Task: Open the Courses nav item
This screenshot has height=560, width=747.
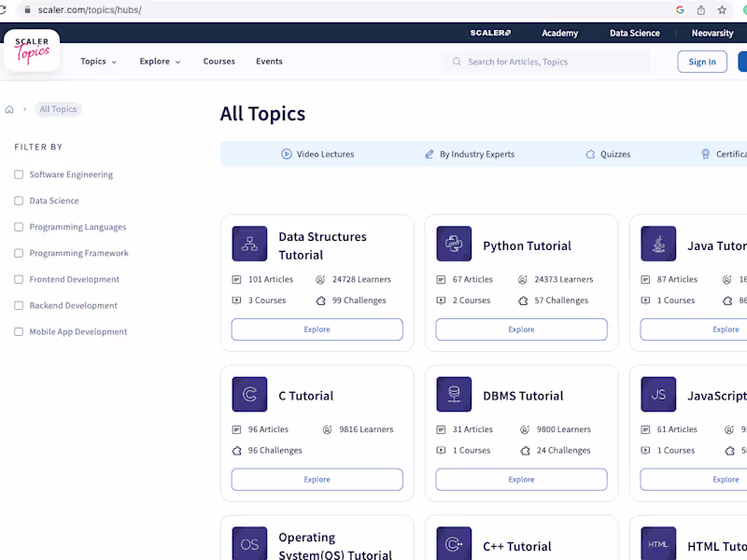Action: (219, 62)
